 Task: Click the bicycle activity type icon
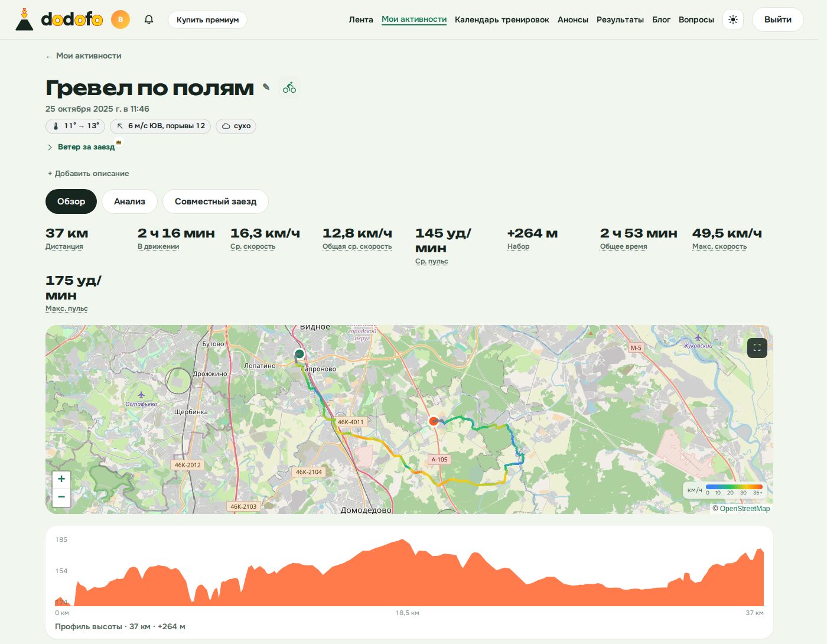tap(289, 88)
